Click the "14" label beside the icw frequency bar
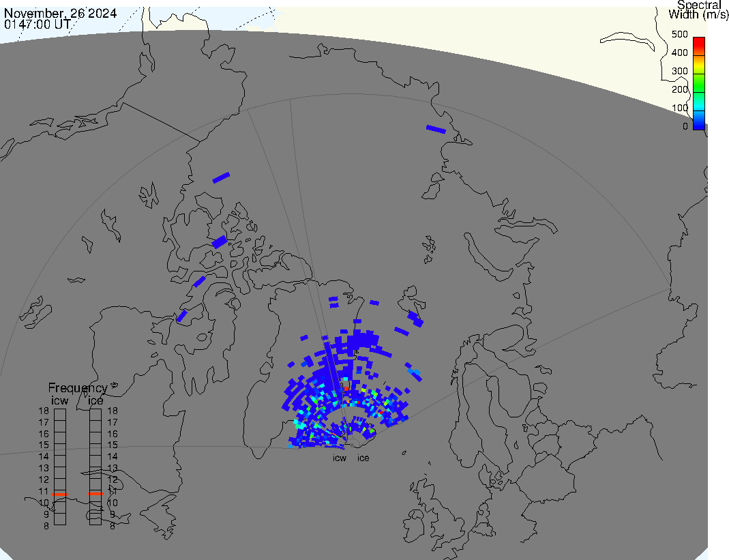The width and height of the screenshot is (729, 560). pyautogui.click(x=44, y=457)
